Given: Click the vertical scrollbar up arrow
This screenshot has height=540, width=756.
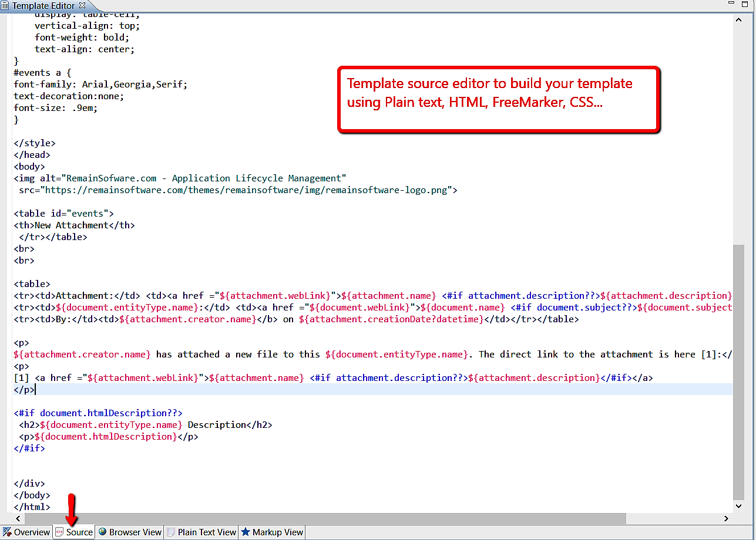Looking at the screenshot, I should tap(739, 19).
